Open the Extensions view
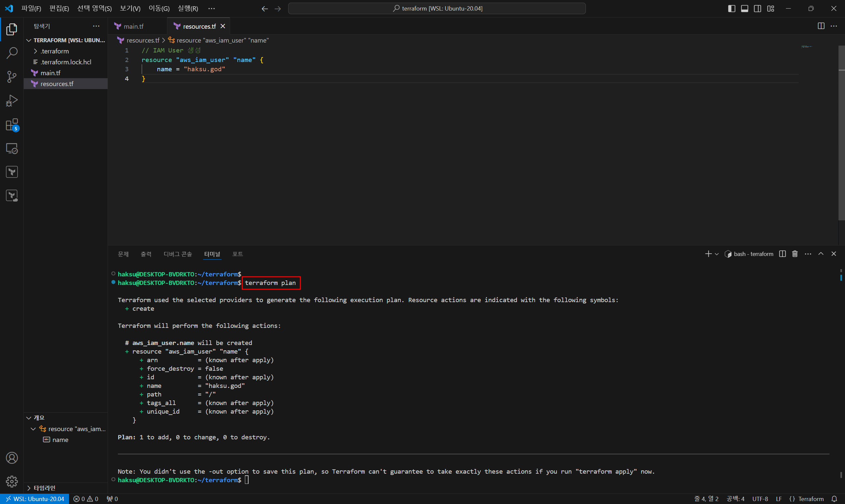 pos(12,125)
